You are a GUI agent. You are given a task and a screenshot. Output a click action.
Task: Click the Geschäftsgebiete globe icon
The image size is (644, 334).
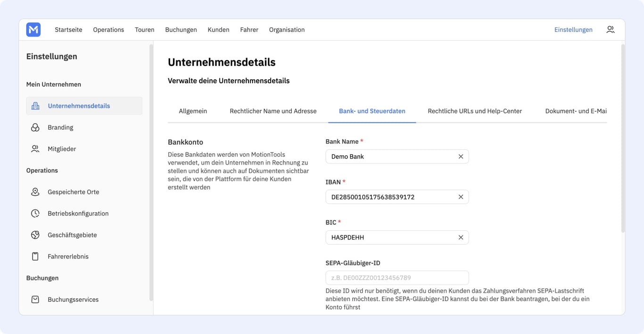tap(35, 235)
